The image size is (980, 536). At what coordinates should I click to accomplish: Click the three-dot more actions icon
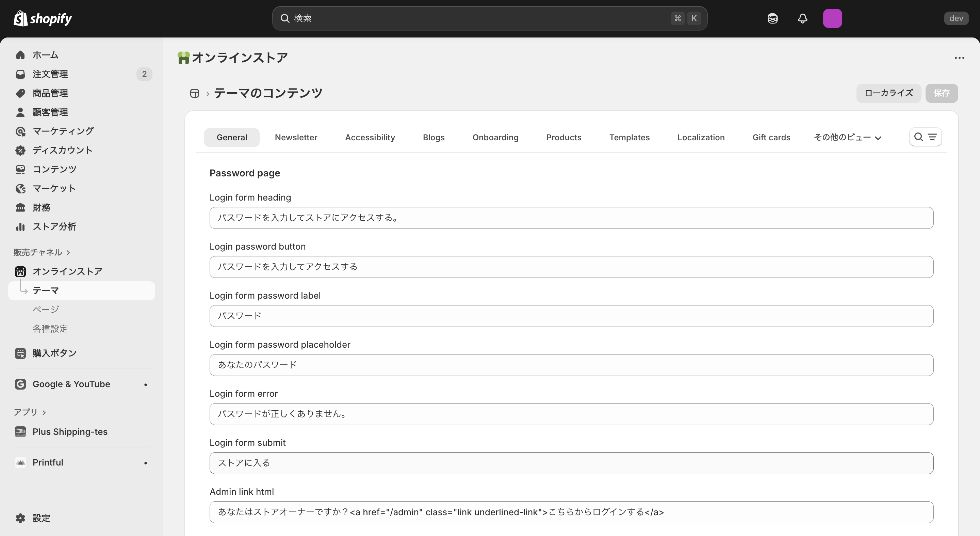pyautogui.click(x=959, y=58)
